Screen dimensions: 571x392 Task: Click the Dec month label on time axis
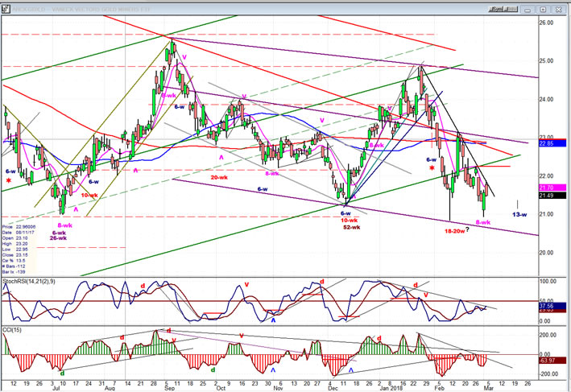coord(333,388)
